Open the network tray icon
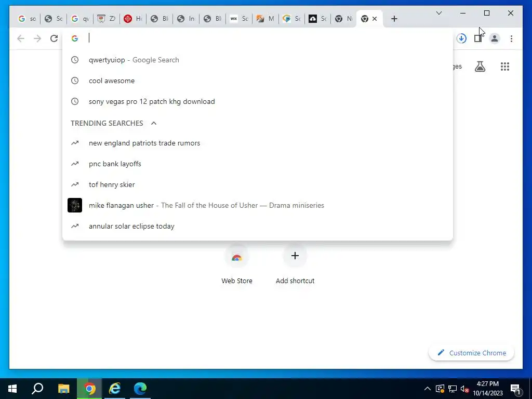 [x=453, y=389]
